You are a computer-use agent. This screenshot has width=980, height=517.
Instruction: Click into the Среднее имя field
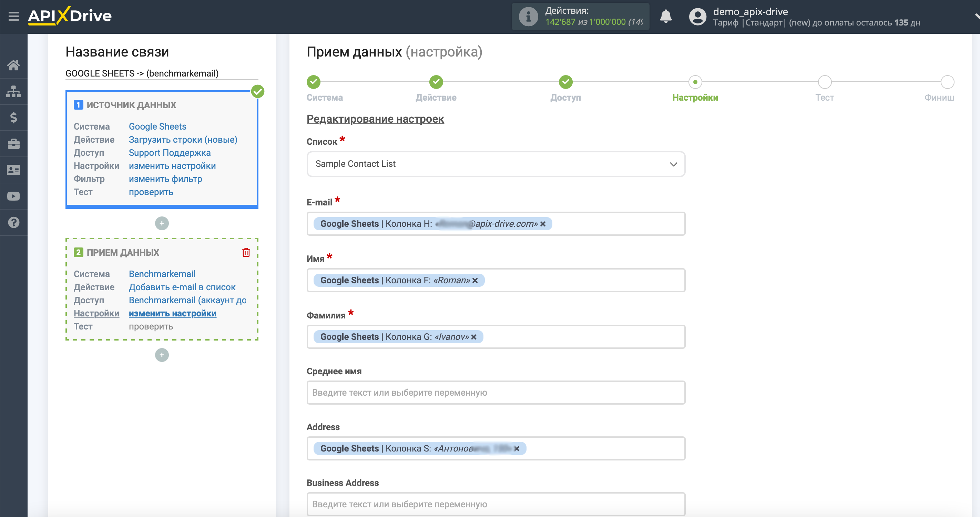496,393
